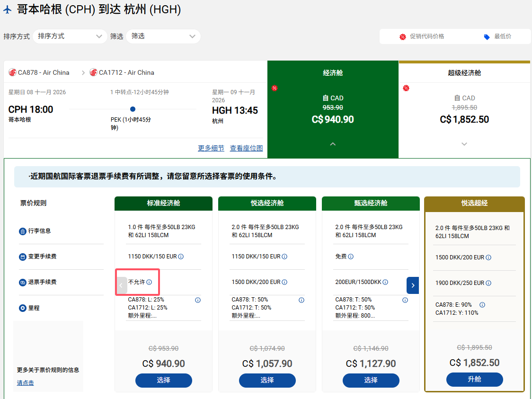Expand the 超级经济舱 chevron arrow

(x=464, y=144)
